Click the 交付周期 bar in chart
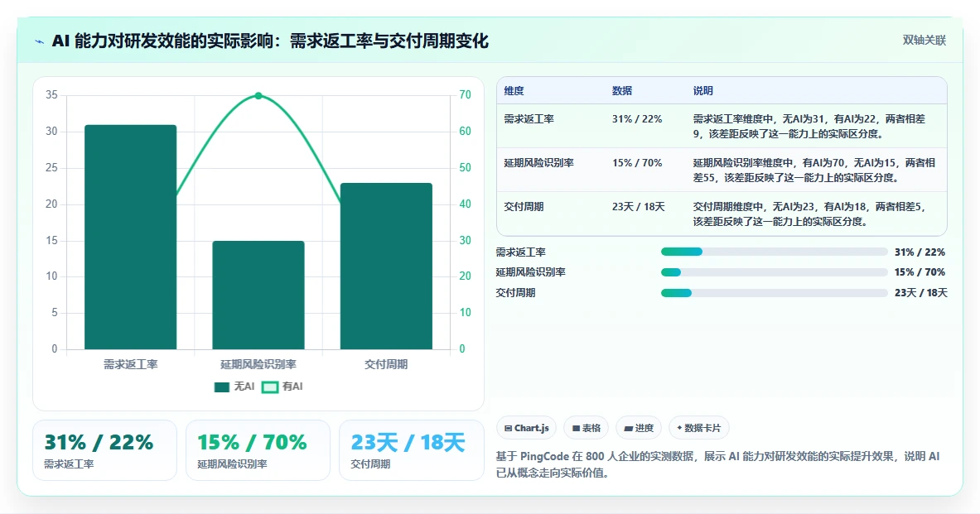Viewport: 980px width, 514px height. [386, 266]
